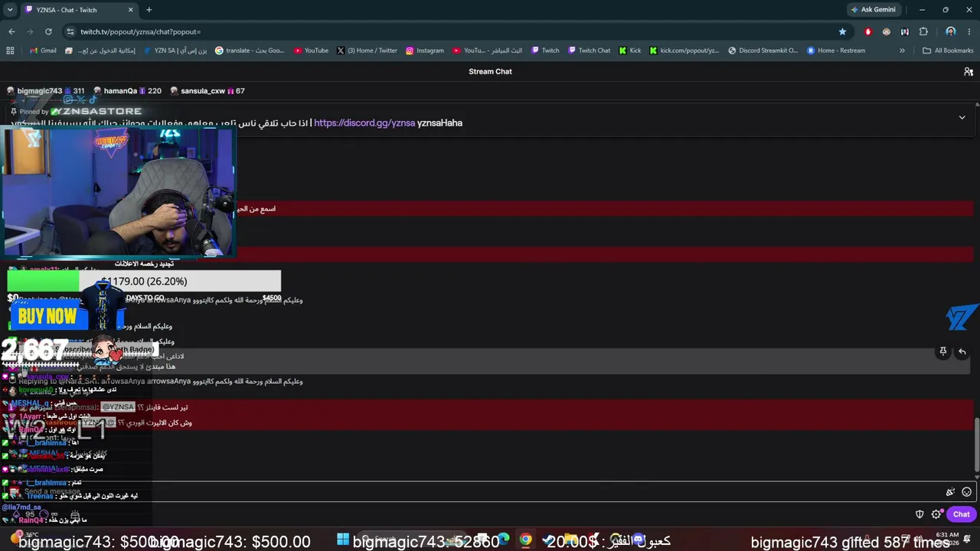Close the YZNSA Chat tab

click(x=131, y=10)
